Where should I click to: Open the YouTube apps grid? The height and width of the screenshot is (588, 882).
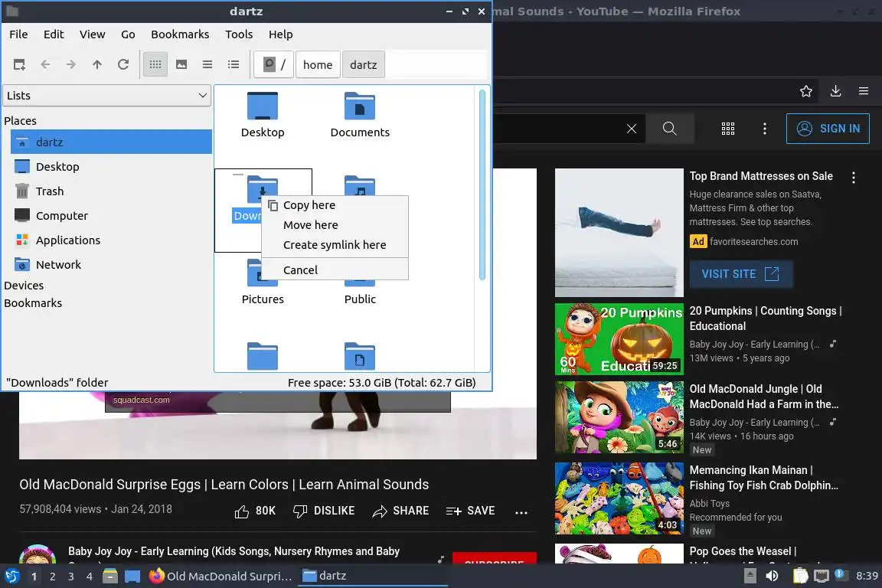728,129
